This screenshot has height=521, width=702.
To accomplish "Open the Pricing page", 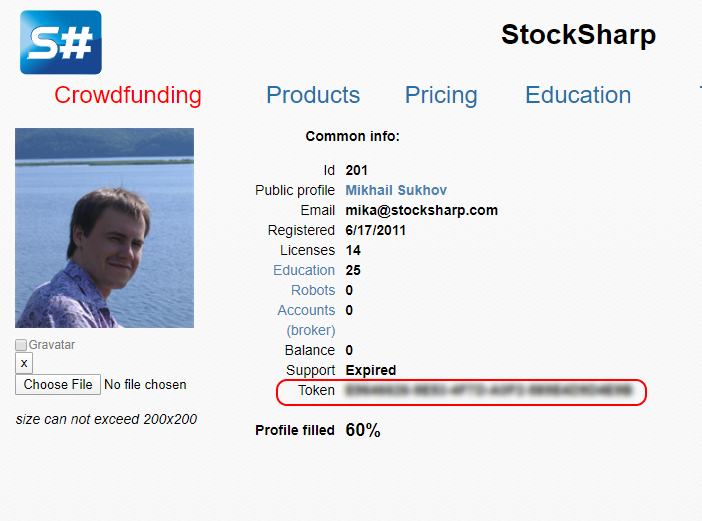I will point(441,95).
